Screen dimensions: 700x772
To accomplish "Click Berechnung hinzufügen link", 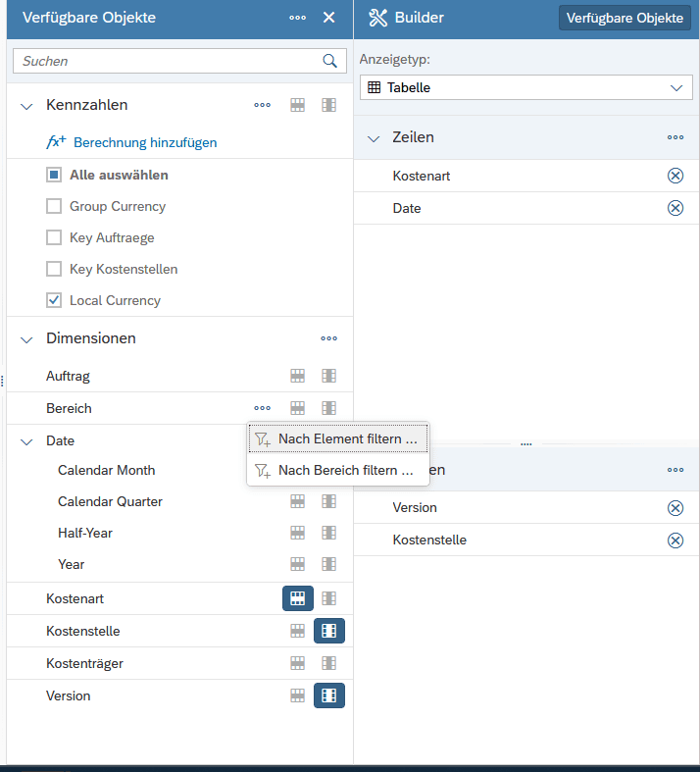I will pyautogui.click(x=144, y=142).
